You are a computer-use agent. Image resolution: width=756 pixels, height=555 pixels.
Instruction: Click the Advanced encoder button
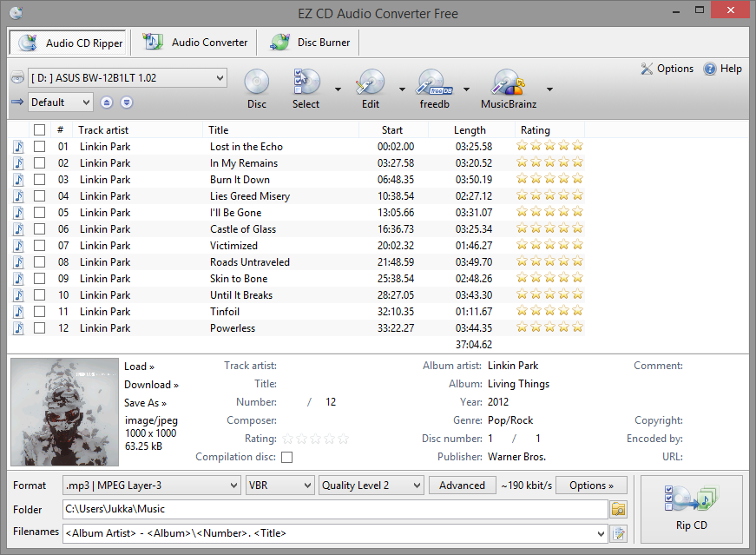point(462,485)
